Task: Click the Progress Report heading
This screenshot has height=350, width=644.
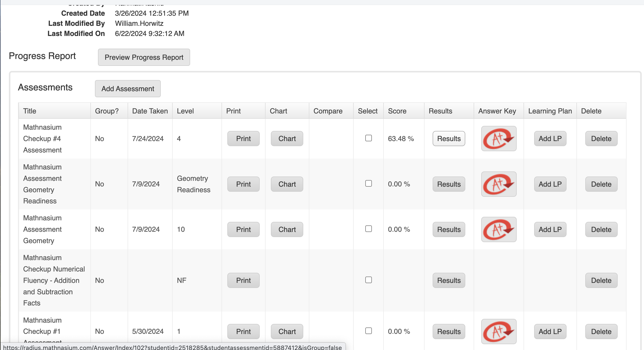Action: tap(42, 56)
